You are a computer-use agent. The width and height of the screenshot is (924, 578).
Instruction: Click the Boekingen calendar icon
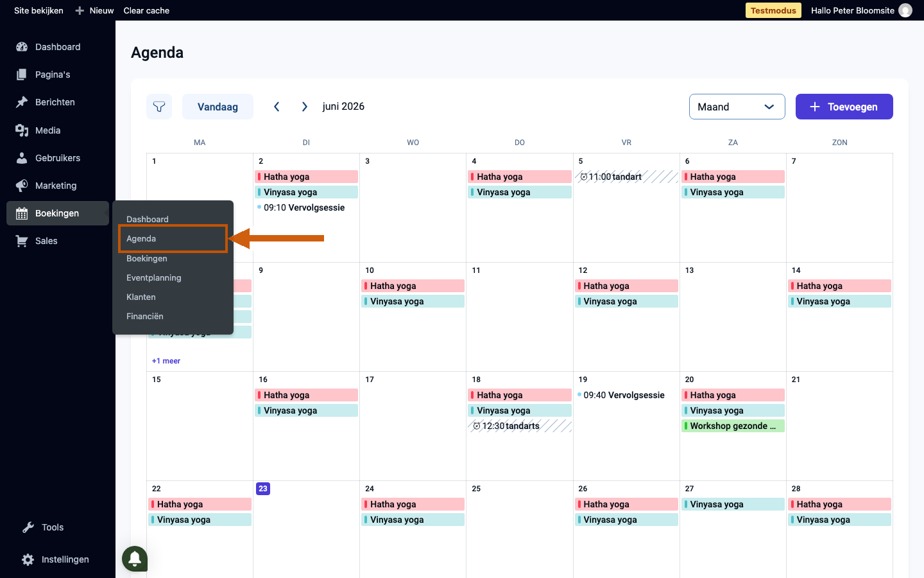point(22,213)
